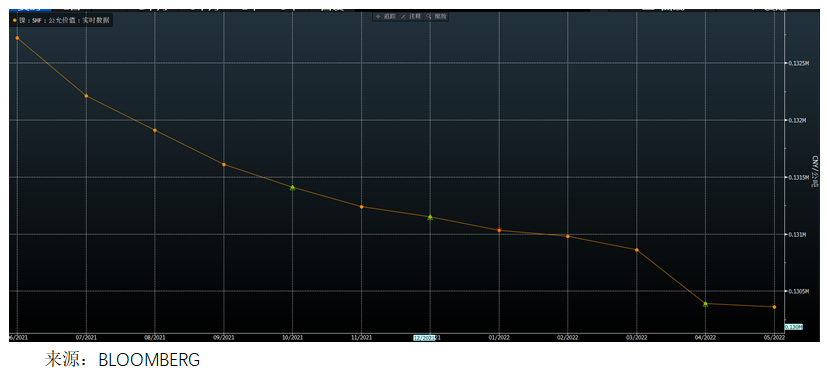
Task: Select green triangle marker at 04/2022
Action: [705, 304]
